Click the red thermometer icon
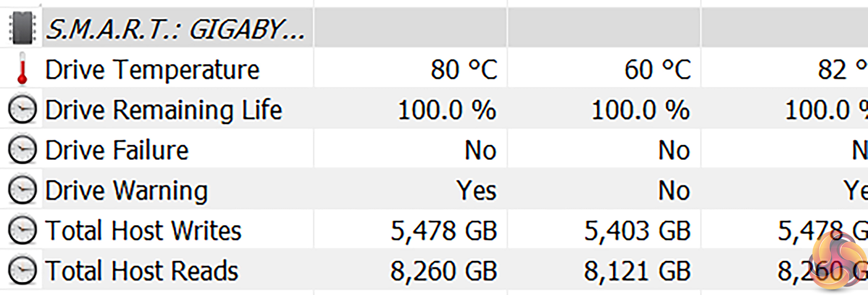The height and width of the screenshot is (295, 868). coord(22,69)
